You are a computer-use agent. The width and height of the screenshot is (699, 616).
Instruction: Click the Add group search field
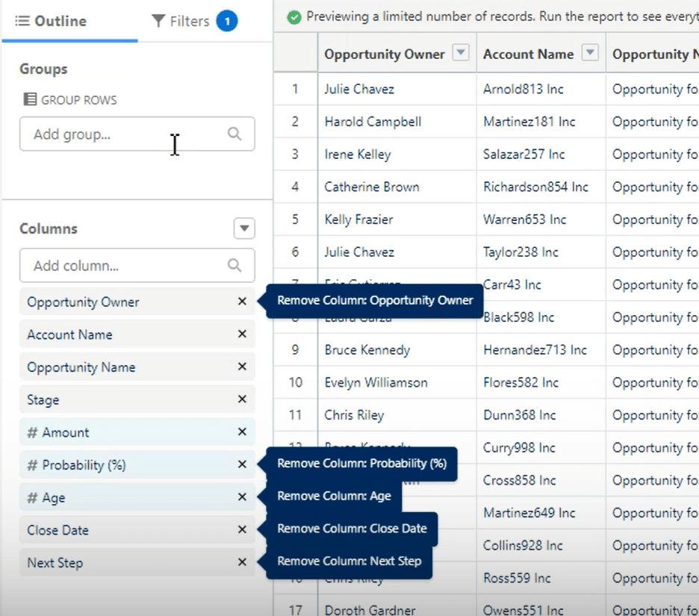coord(123,134)
